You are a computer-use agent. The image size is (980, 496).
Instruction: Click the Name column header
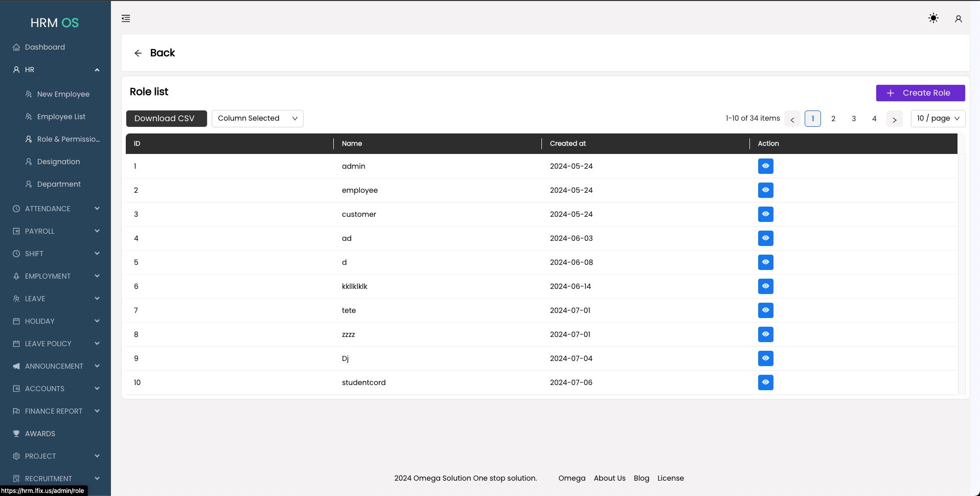[438, 144]
